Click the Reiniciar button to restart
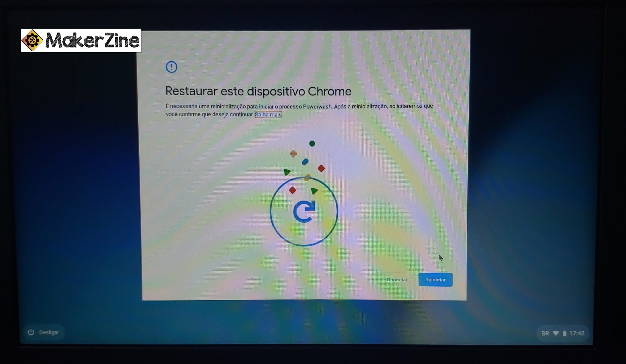The height and width of the screenshot is (364, 626). (435, 279)
